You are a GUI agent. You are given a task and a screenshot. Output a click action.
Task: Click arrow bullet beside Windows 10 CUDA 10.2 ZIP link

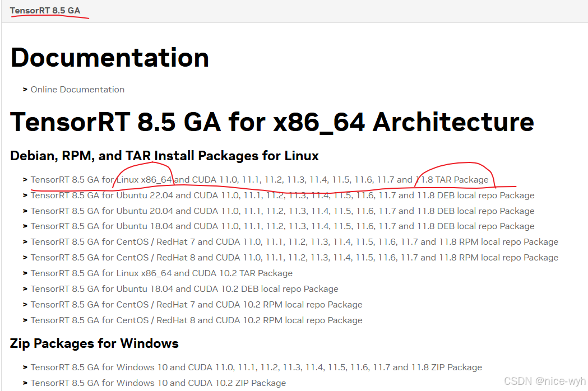[25, 383]
